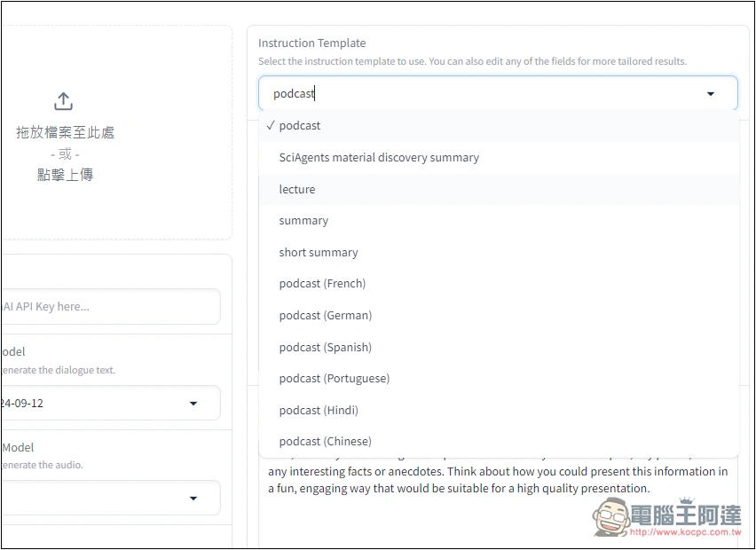Select podcast (French) from the list
The width and height of the screenshot is (756, 550).
pyautogui.click(x=499, y=284)
